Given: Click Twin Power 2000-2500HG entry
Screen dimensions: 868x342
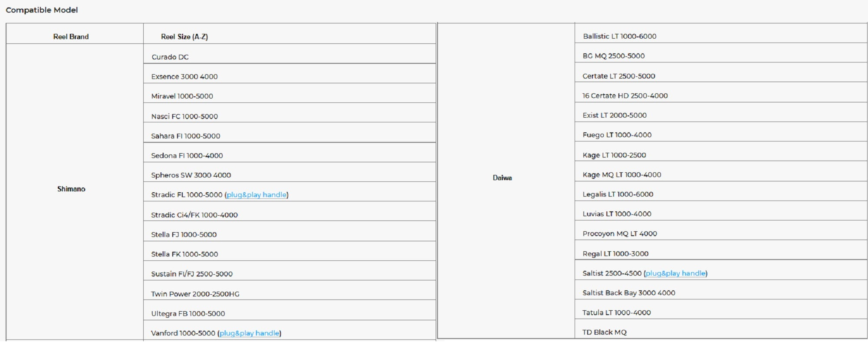Looking at the screenshot, I should 195,294.
